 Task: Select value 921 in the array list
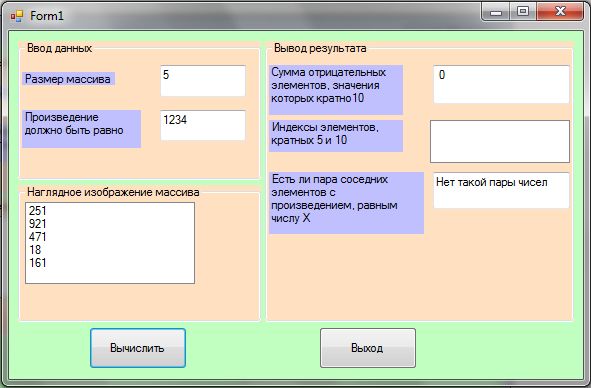coord(37,224)
